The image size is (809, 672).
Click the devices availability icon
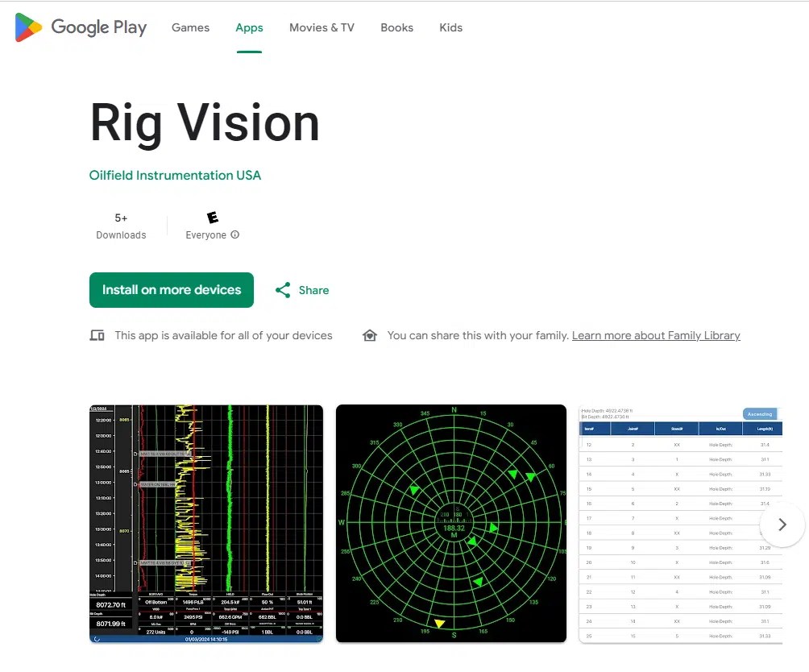[97, 334]
